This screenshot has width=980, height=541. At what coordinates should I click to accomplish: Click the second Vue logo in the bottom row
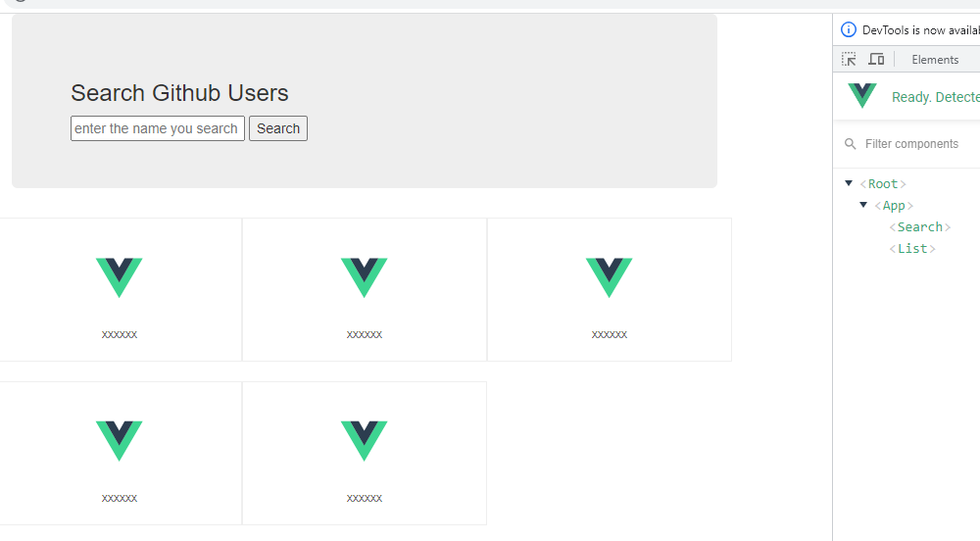(365, 441)
